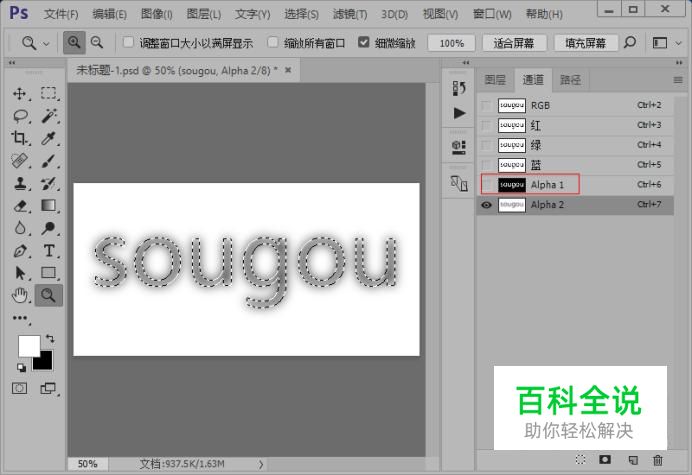The width and height of the screenshot is (692, 475).
Task: Reset default foreground and background colors
Action: [x=21, y=367]
